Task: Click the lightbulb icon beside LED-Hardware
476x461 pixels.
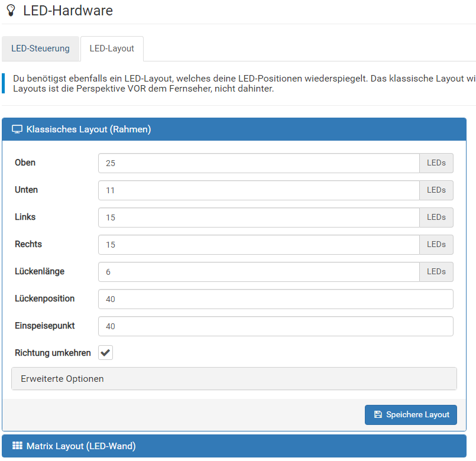Action: pos(10,11)
